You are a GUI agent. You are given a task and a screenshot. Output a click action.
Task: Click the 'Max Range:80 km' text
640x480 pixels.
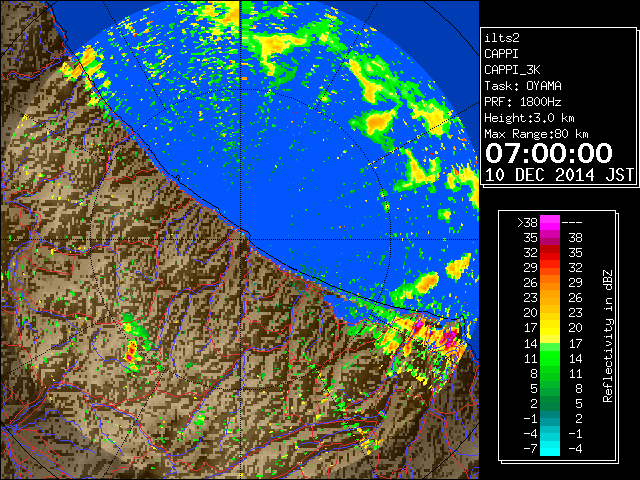(x=536, y=134)
